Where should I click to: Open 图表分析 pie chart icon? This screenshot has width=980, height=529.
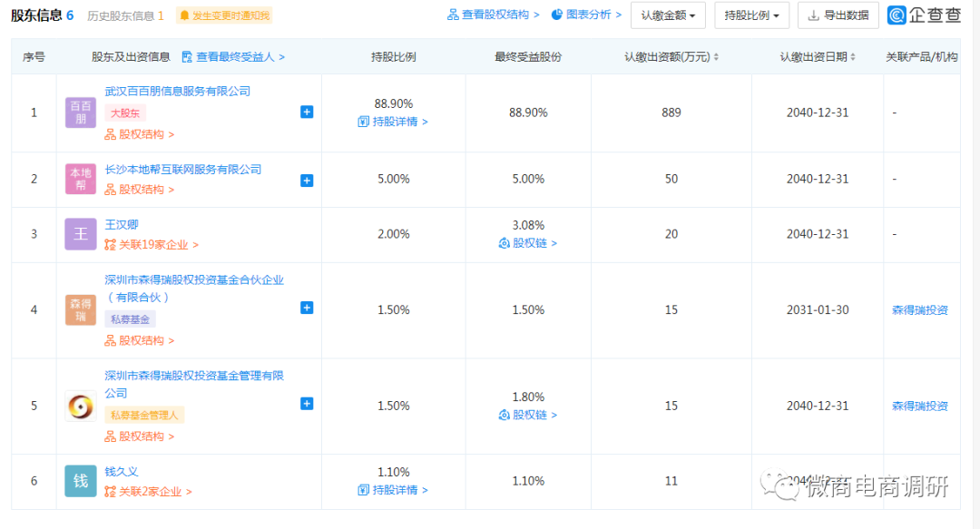pyautogui.click(x=557, y=15)
